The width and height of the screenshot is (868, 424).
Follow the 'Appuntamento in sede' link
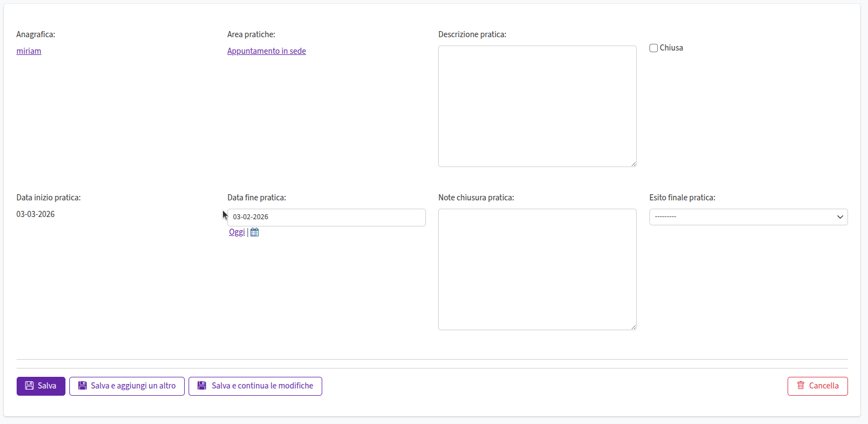click(266, 51)
